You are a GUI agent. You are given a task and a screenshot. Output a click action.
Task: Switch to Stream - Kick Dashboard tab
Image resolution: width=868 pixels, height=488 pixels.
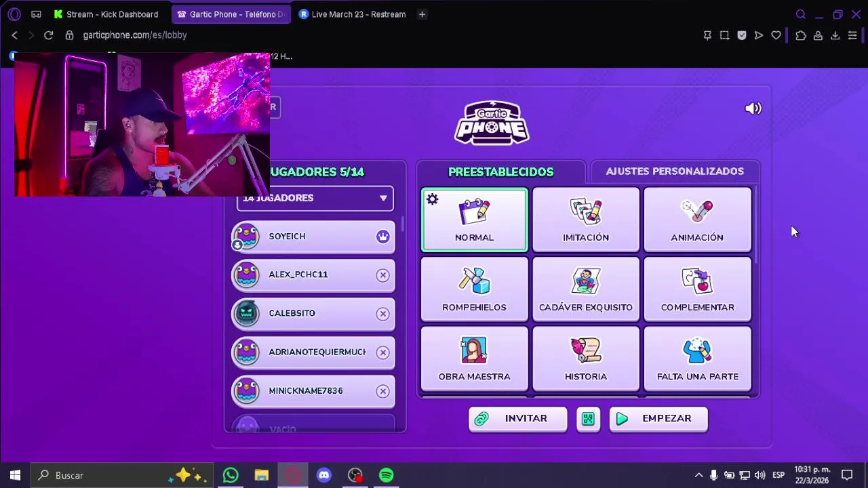pyautogui.click(x=106, y=14)
